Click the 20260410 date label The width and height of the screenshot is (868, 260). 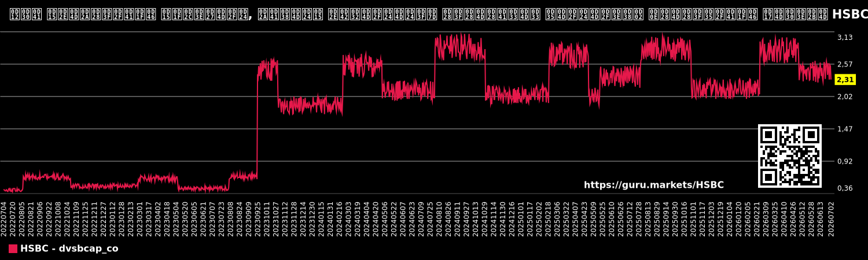pyautogui.click(x=785, y=218)
